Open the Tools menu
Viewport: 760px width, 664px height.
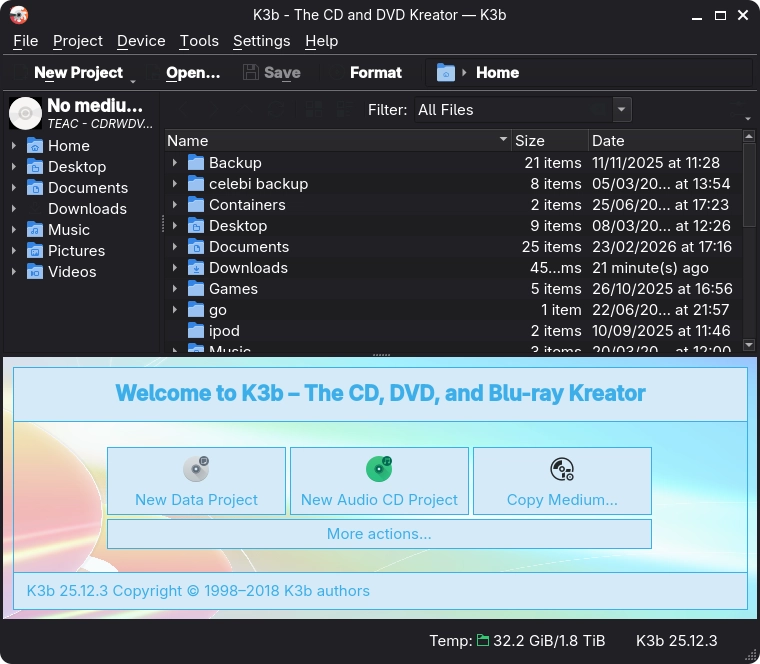pyautogui.click(x=199, y=41)
